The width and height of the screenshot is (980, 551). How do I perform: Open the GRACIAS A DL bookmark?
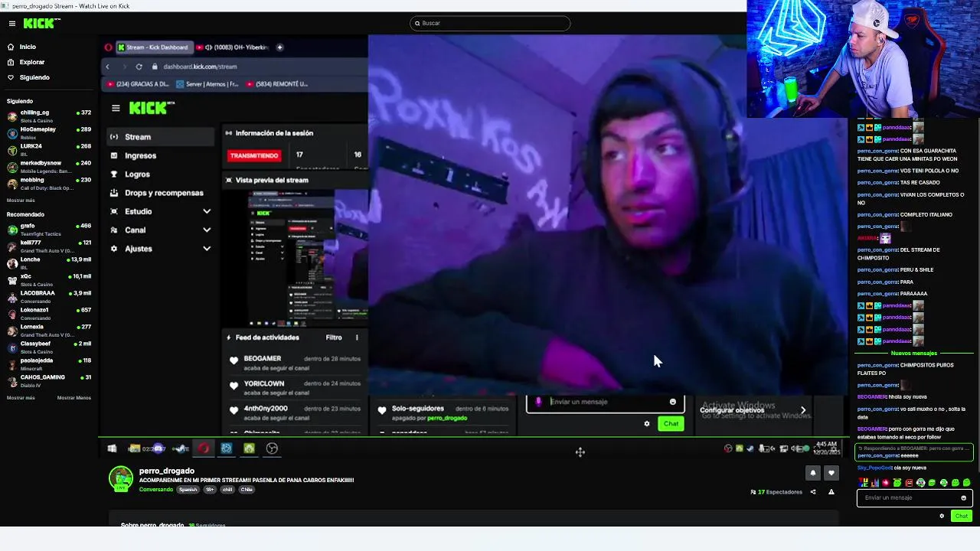tap(138, 84)
